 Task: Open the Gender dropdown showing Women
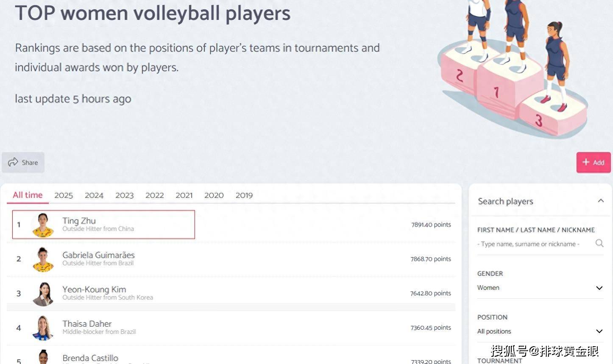pyautogui.click(x=540, y=288)
